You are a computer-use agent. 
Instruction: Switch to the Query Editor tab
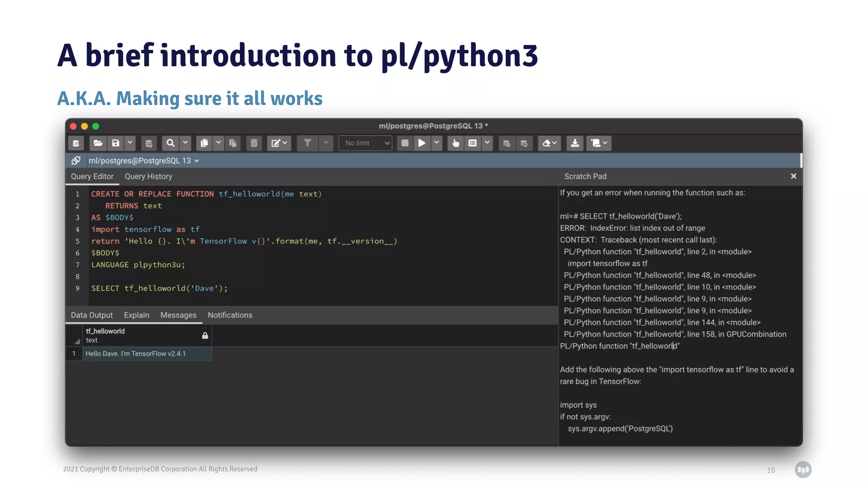pos(92,177)
